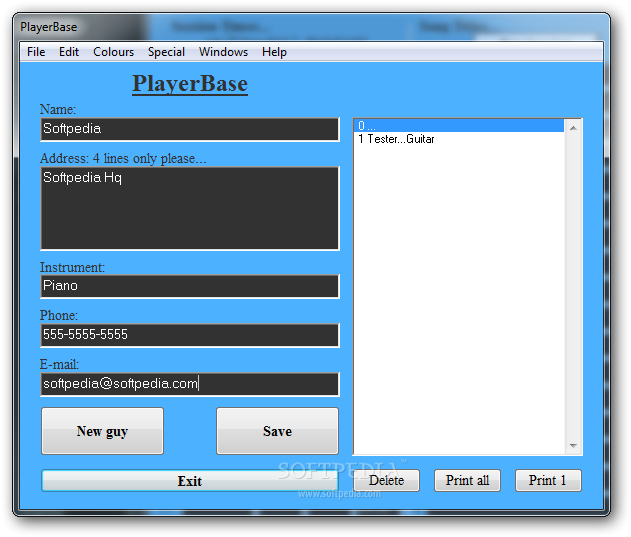631x537 pixels.
Task: Click the list scrollbar down arrow
Action: point(573,446)
